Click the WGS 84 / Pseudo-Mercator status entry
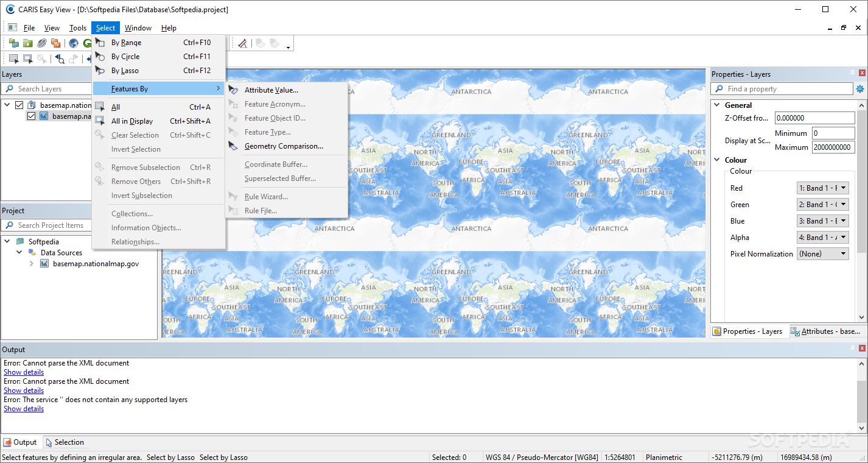868x463 pixels. click(542, 458)
